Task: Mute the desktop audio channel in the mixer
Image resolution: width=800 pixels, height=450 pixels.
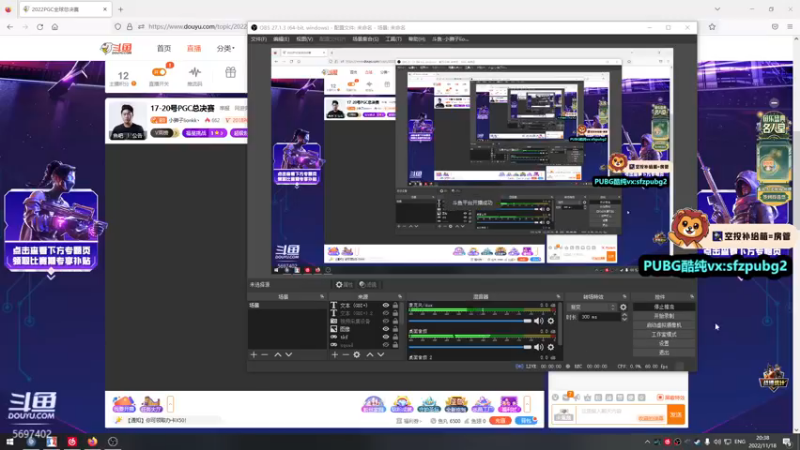Action: pyautogui.click(x=538, y=347)
